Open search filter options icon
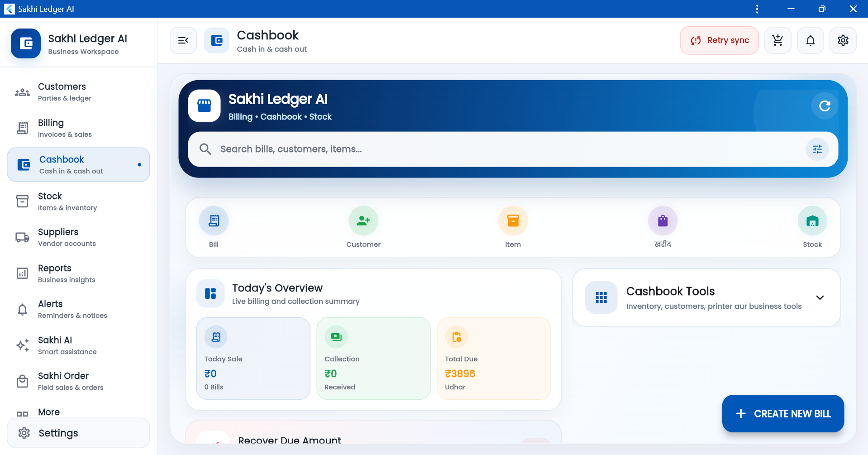The width and height of the screenshot is (868, 455). [817, 149]
